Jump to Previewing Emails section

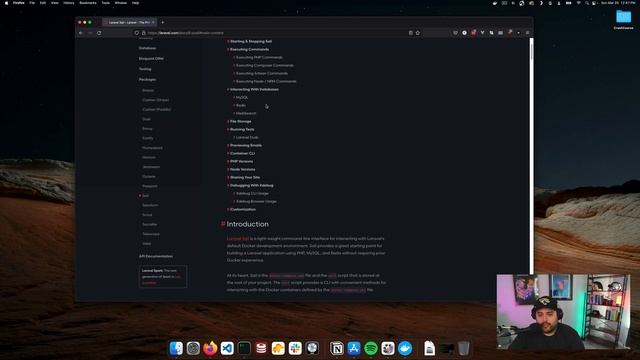(x=246, y=145)
